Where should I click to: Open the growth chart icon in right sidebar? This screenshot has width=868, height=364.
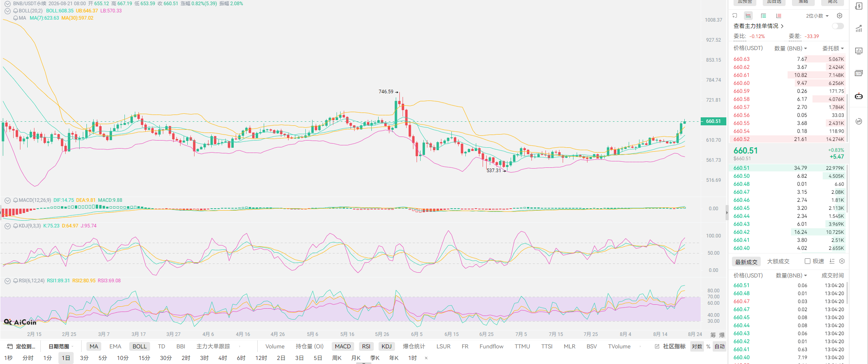(859, 28)
